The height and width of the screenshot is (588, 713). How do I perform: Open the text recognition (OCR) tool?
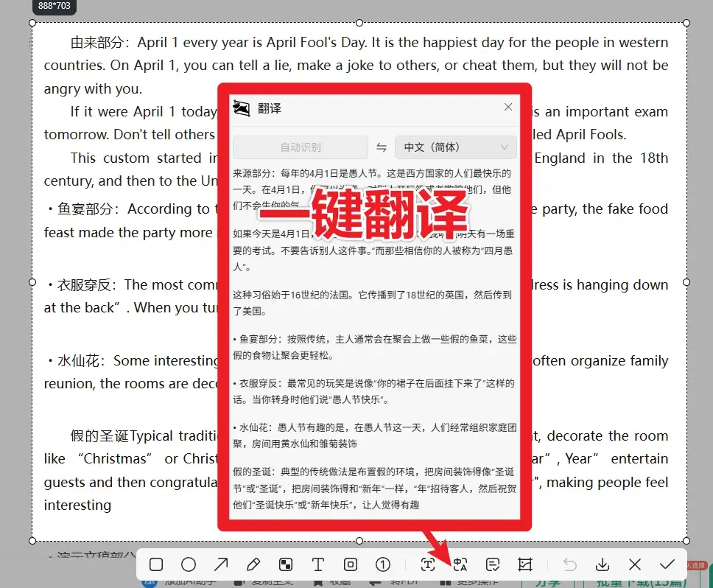[427, 564]
